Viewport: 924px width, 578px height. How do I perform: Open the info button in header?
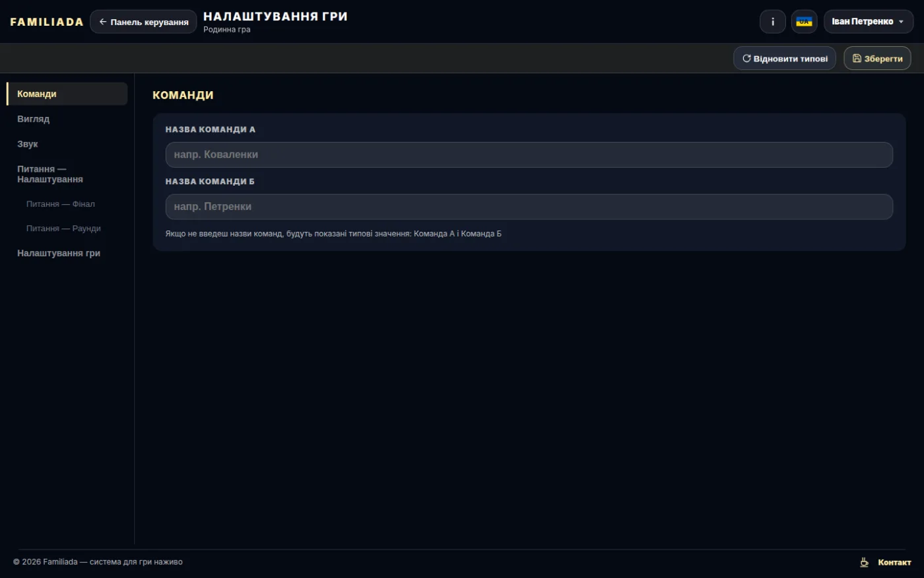tap(772, 22)
